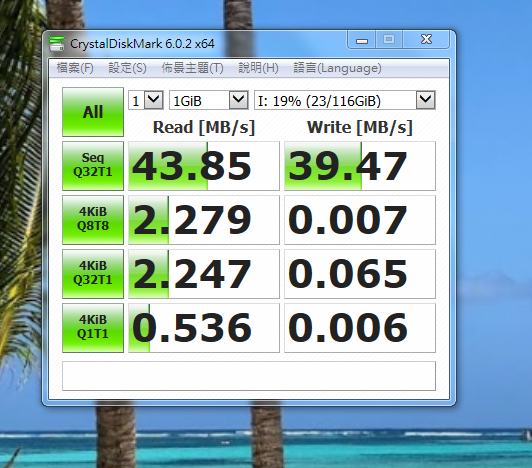Open the 說明(H) menu
The height and width of the screenshot is (468, 532).
click(x=258, y=68)
